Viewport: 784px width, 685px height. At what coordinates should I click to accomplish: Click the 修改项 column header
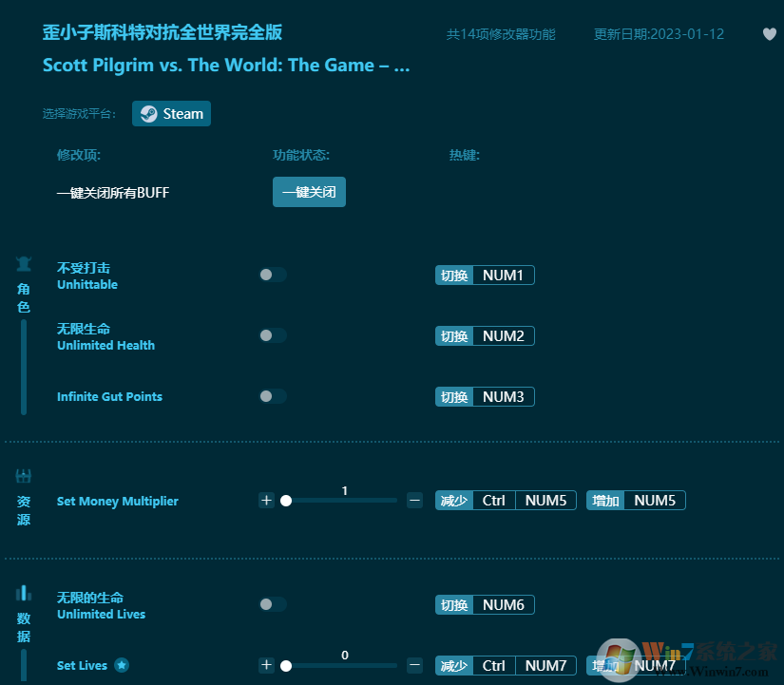pos(79,155)
